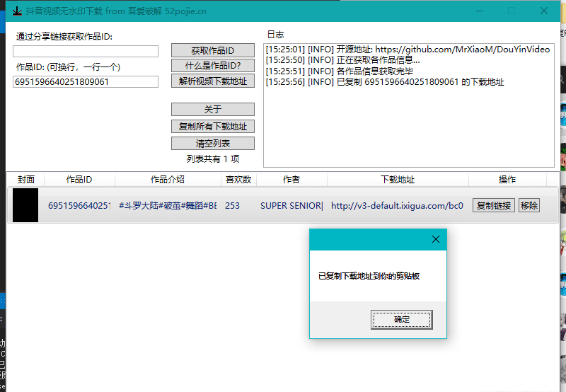The image size is (566, 392).
Task: Click the 作品介绍 column header
Action: coord(168,180)
